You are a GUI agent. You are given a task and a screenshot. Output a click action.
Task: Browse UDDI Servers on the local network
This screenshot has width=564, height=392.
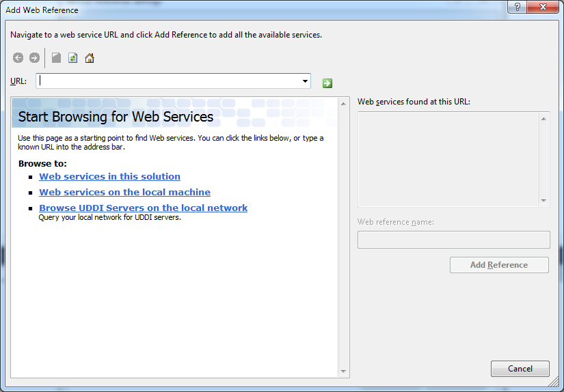pyautogui.click(x=143, y=208)
